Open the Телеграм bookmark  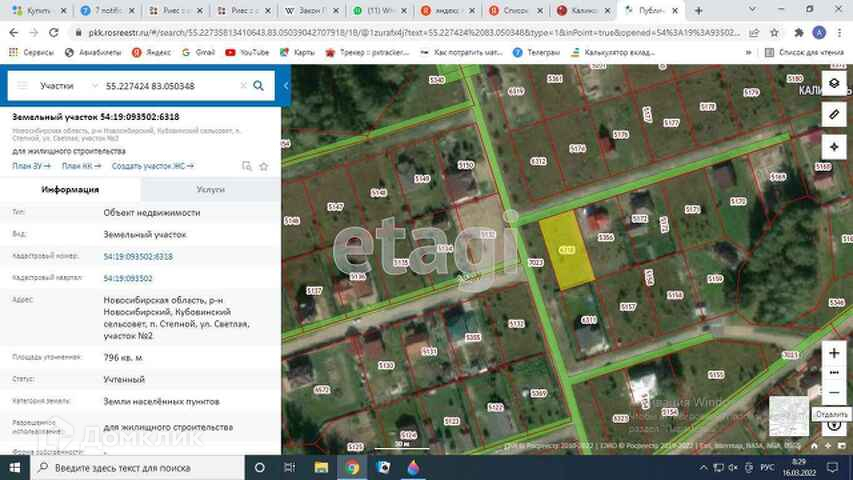point(536,52)
